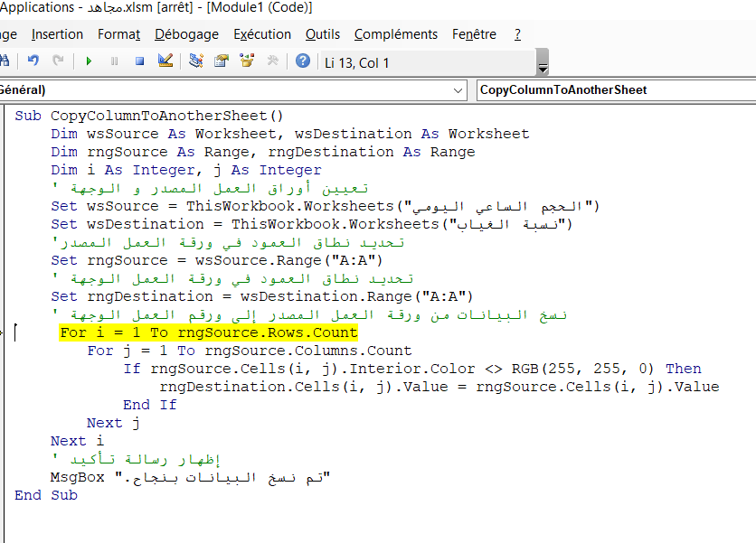Viewport: 756px width, 543px height.
Task: Run the macro with the green play icon
Action: pyautogui.click(x=89, y=61)
